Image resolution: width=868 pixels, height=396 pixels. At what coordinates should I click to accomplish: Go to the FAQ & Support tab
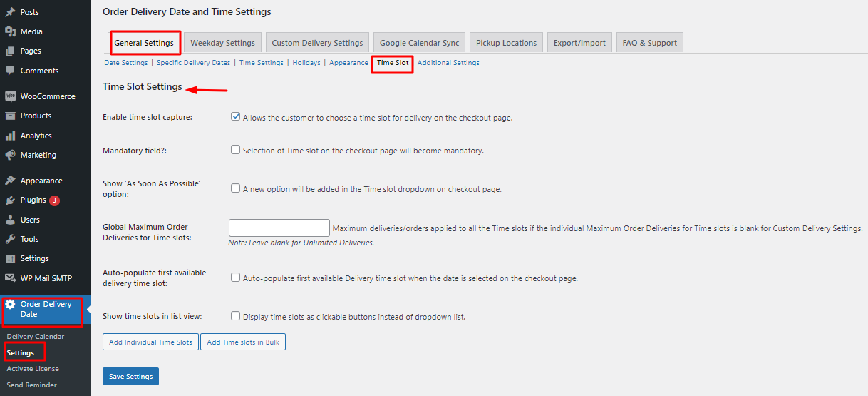click(649, 43)
